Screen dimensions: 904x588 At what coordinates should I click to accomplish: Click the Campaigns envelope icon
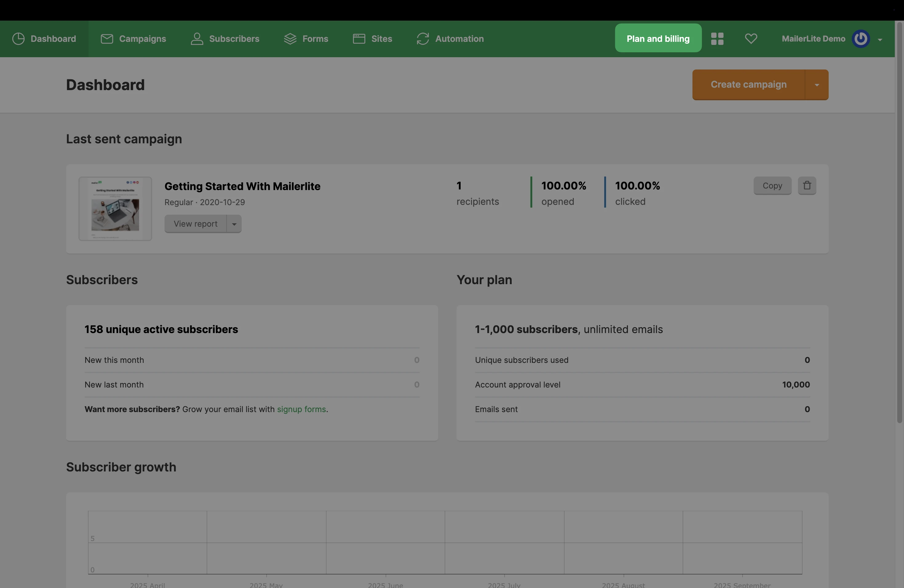(x=107, y=39)
